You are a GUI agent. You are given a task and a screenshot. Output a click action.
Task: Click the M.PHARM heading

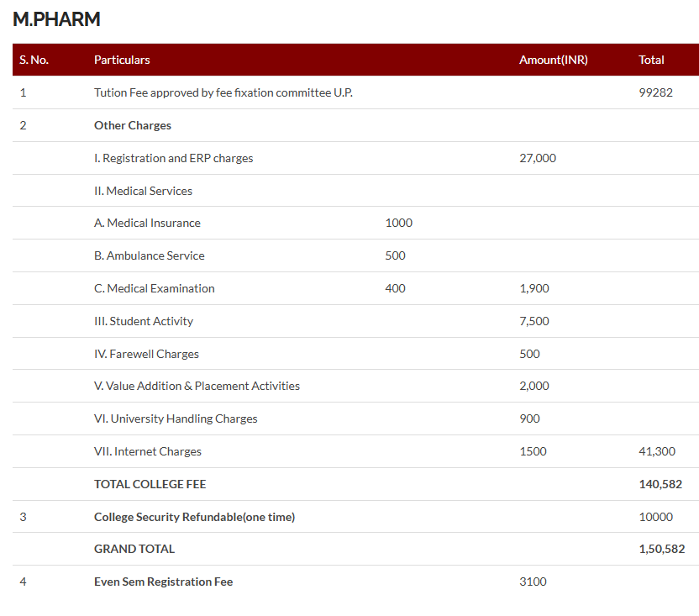pos(56,19)
